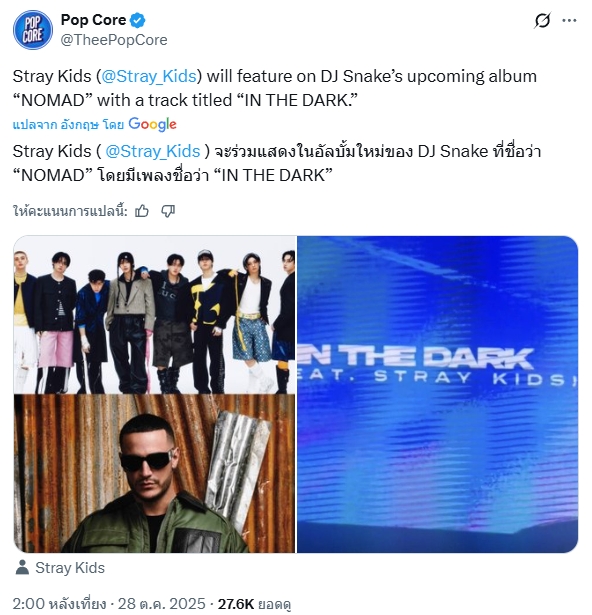Rate the translation with thumbs up
This screenshot has height=615, width=592.
tap(142, 211)
